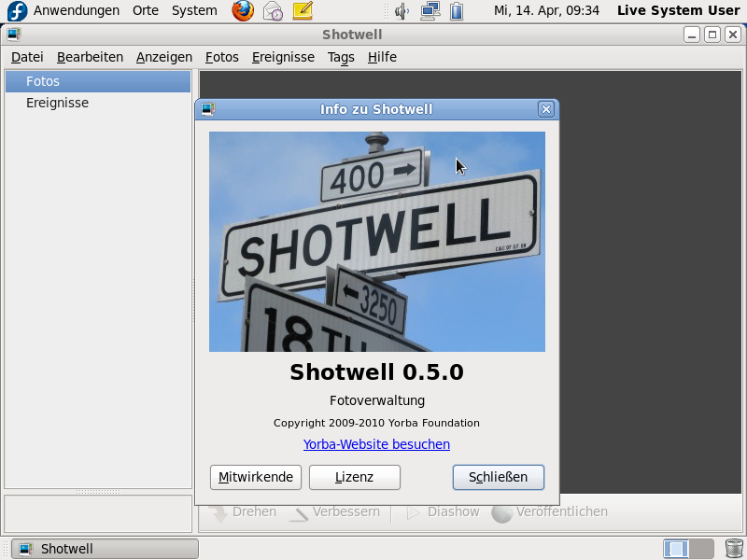Switch to the second workspace in pager

[x=701, y=549]
